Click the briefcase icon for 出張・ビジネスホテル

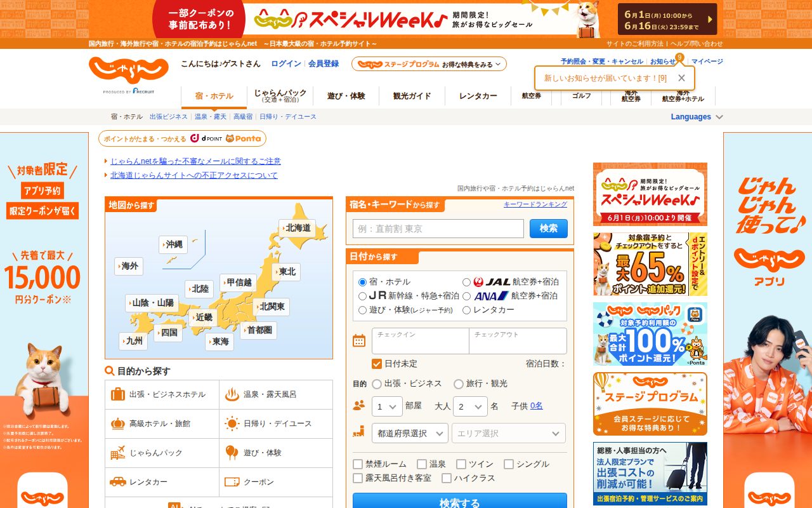118,394
